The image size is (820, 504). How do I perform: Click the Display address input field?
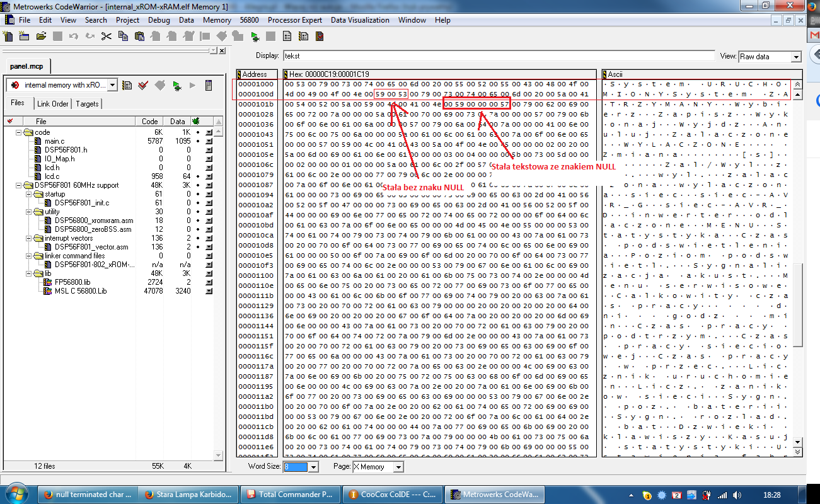pyautogui.click(x=500, y=56)
